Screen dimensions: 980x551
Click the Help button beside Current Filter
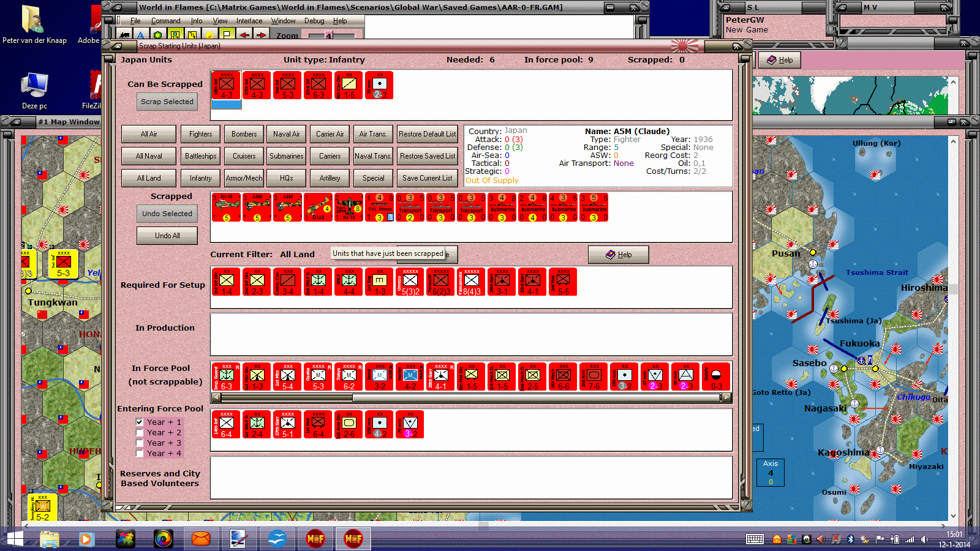pos(619,255)
